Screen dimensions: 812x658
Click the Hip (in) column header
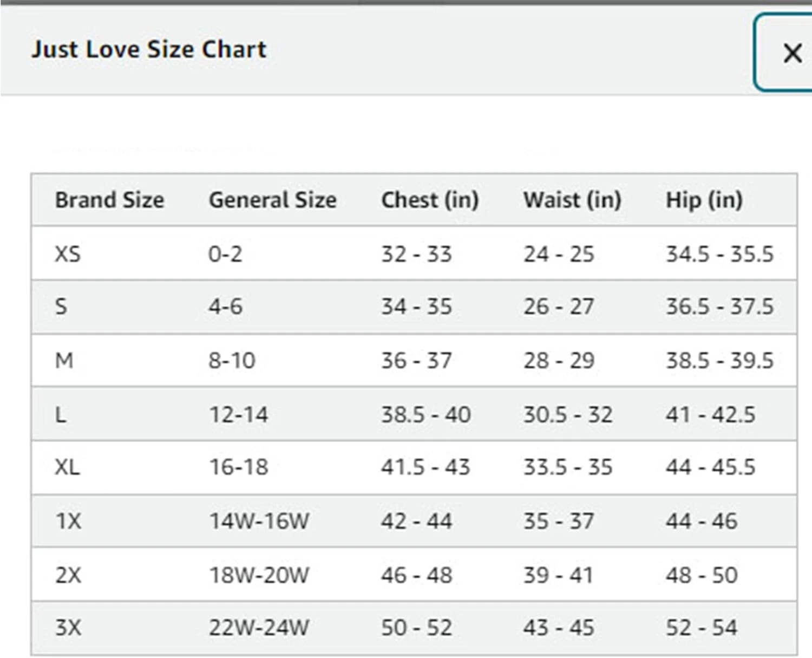coord(704,200)
